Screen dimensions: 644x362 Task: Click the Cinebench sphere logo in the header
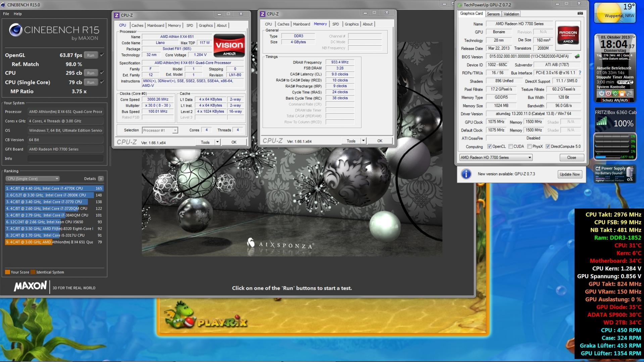tap(15, 30)
